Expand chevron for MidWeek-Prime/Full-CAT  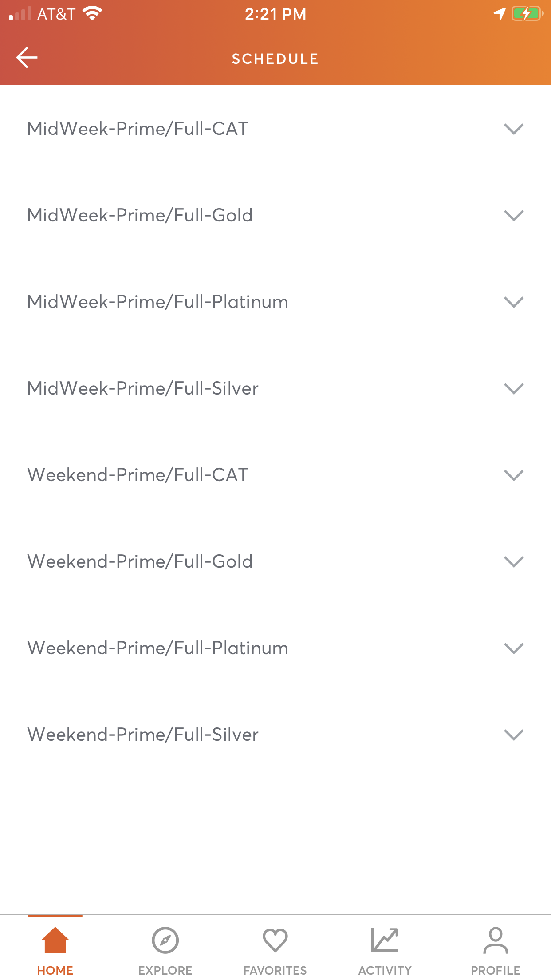click(514, 129)
